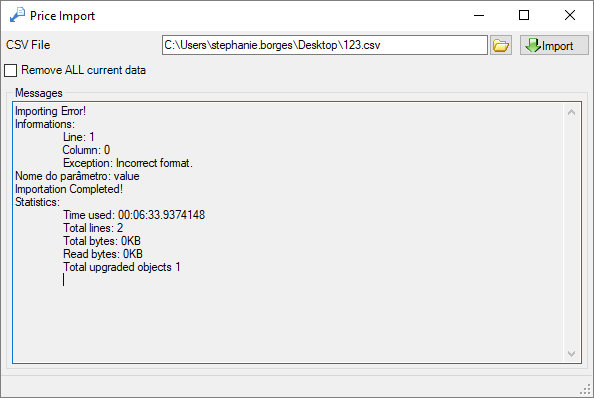Click the 'Read bytes: 0KB' text
This screenshot has height=398, width=594.
(x=103, y=254)
